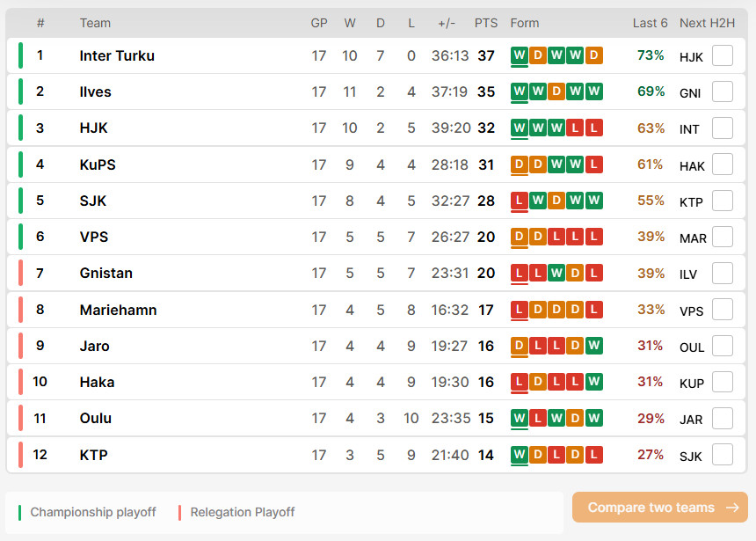756x541 pixels.
Task: Open the Ilves team link
Action: pos(96,91)
